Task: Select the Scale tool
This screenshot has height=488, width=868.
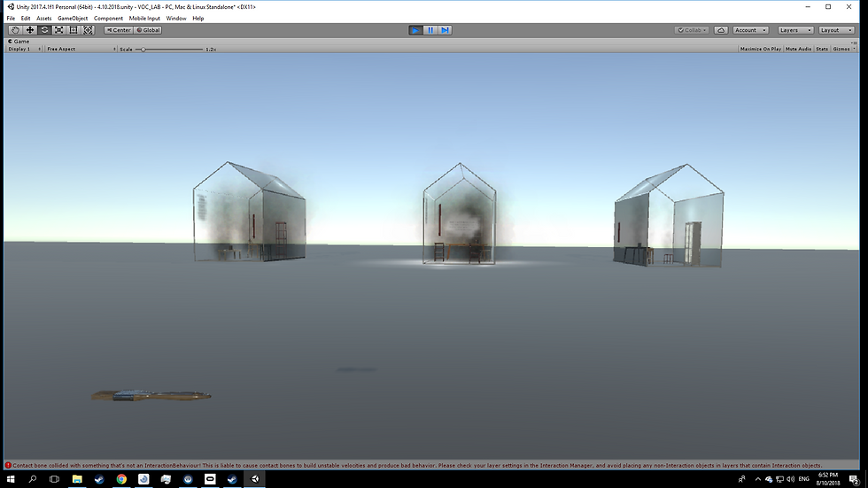Action: coord(58,30)
